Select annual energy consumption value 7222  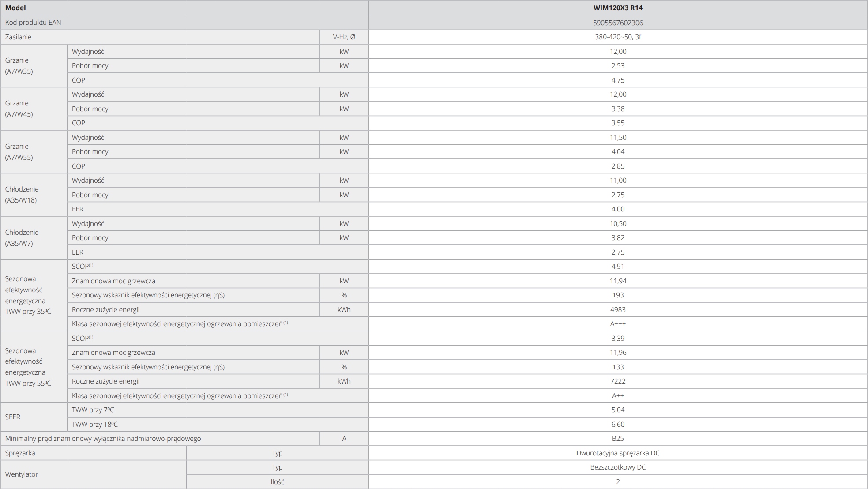pyautogui.click(x=617, y=381)
